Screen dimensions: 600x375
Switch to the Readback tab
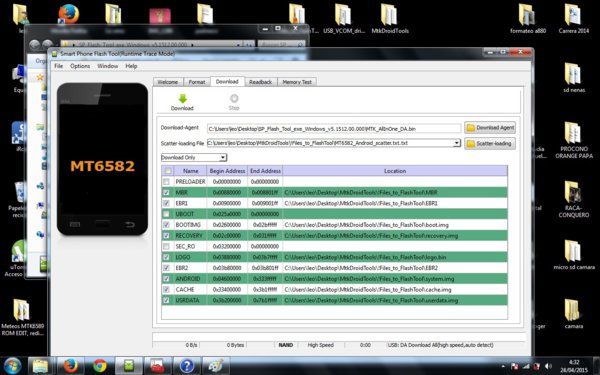coord(260,82)
